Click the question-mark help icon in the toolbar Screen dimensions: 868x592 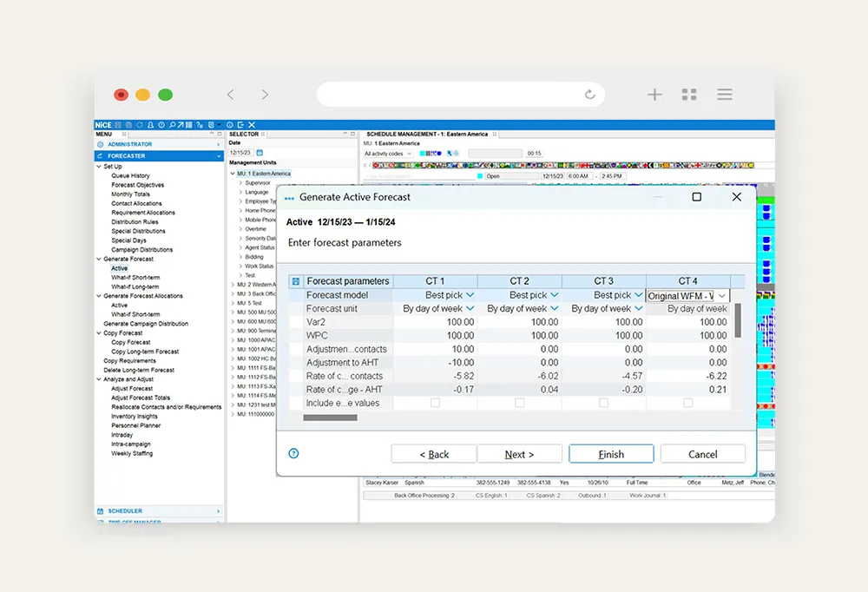(x=198, y=124)
